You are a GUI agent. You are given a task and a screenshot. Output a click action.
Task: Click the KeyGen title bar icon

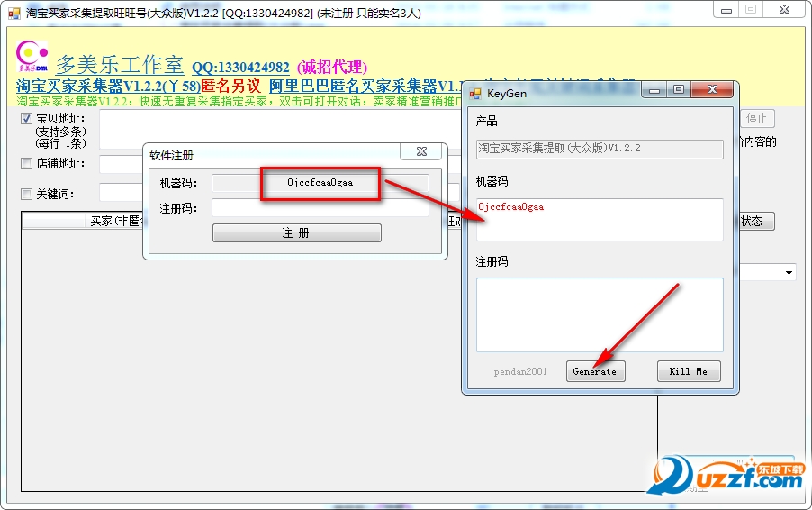(x=475, y=94)
